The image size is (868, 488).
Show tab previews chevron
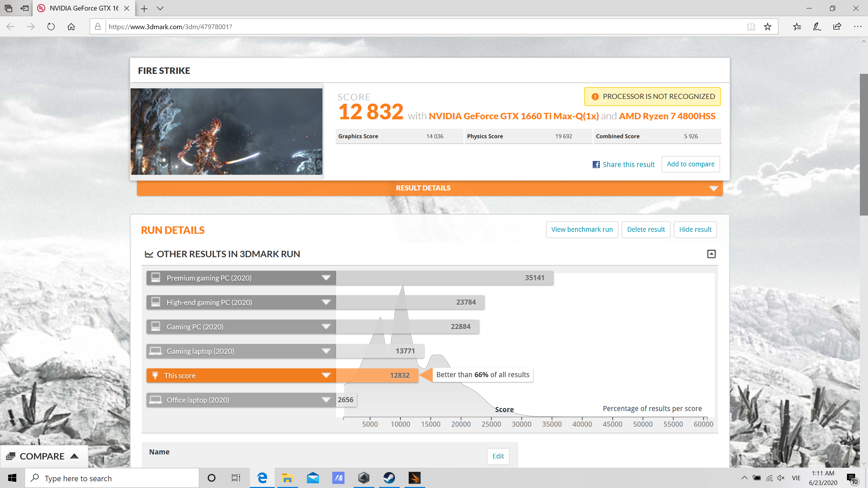point(160,8)
